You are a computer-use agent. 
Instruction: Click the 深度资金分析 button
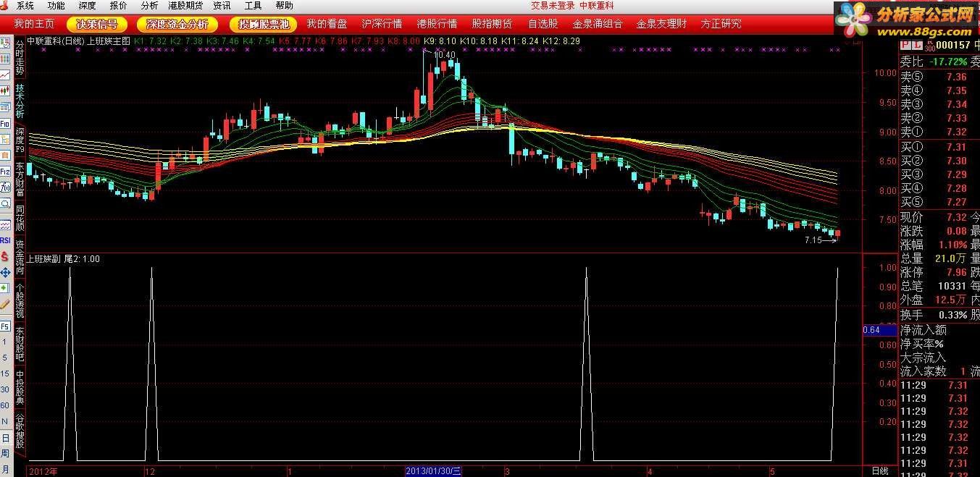[177, 24]
